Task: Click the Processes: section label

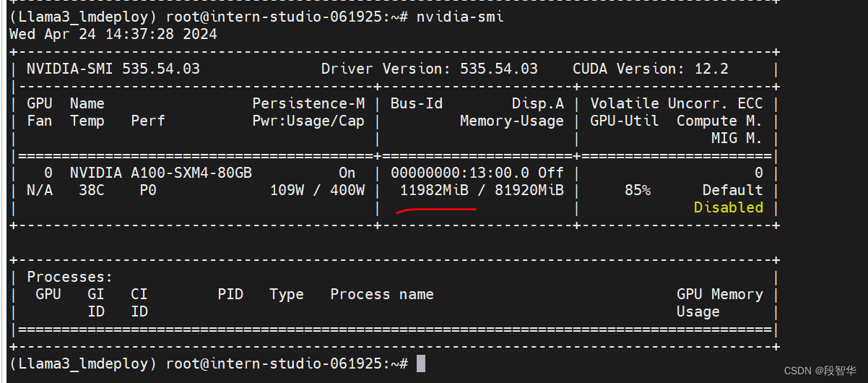Action: point(70,277)
